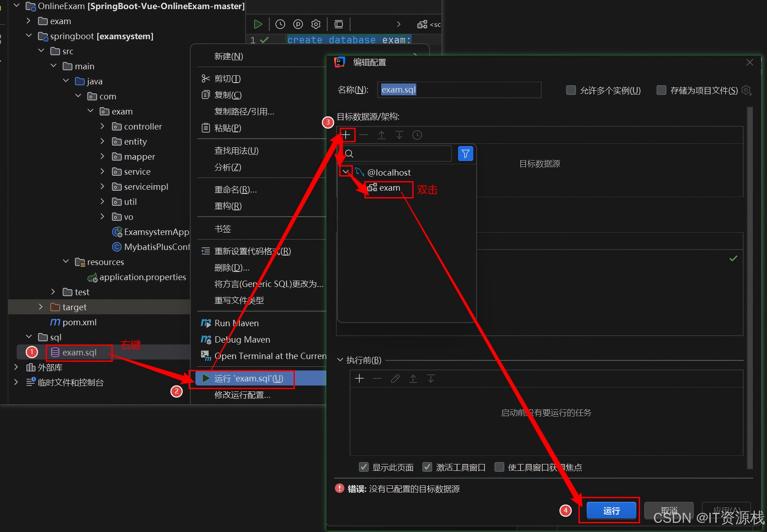Click the remove data source minus icon
The width and height of the screenshot is (767, 532).
tap(363, 135)
